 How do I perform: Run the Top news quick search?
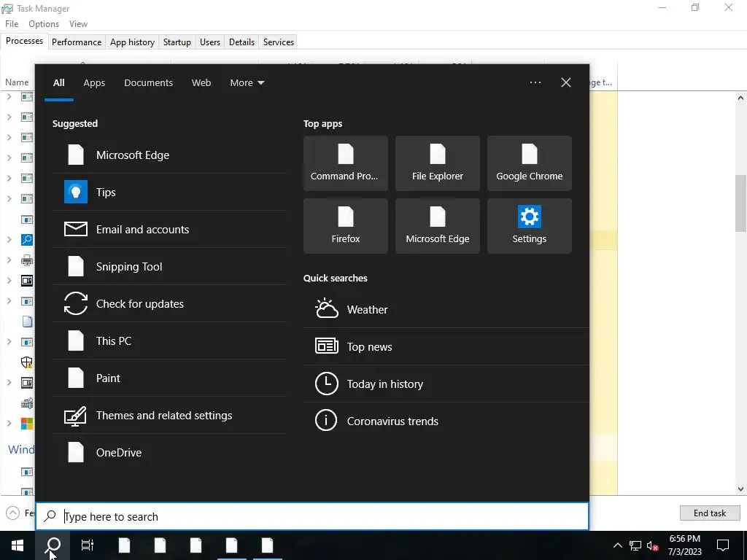click(446, 346)
